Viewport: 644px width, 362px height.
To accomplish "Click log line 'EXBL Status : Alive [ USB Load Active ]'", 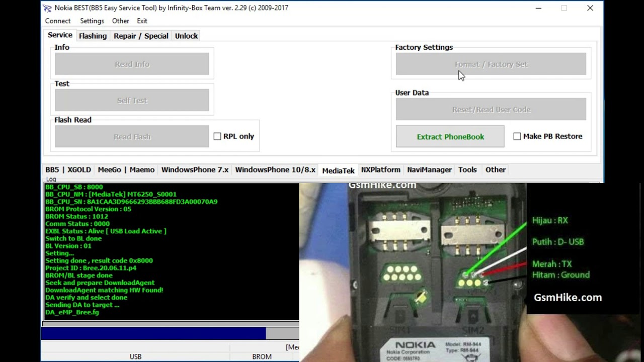I will click(106, 231).
